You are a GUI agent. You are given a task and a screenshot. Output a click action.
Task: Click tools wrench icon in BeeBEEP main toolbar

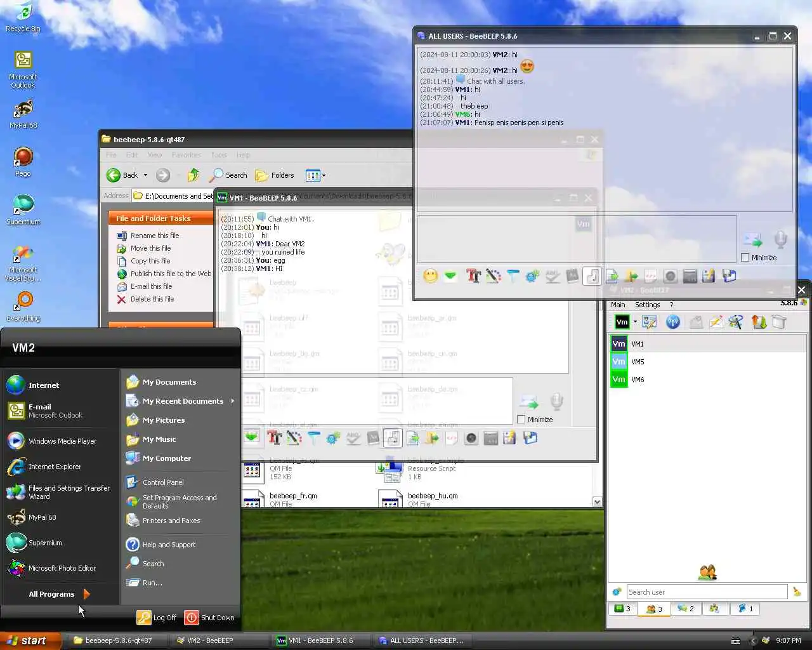tap(736, 322)
